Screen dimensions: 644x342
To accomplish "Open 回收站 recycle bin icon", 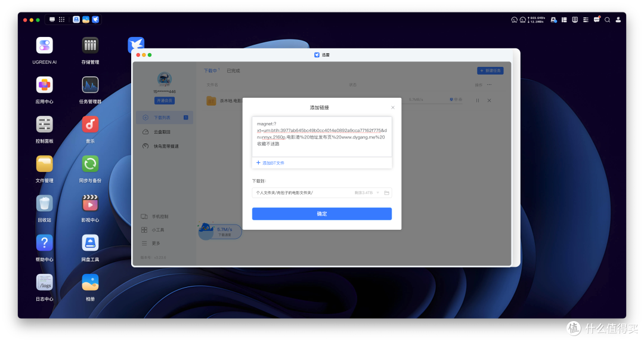I will (44, 204).
